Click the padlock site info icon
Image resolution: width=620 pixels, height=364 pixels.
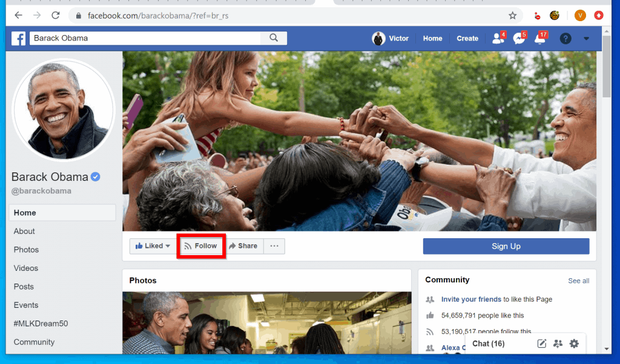pos(78,16)
